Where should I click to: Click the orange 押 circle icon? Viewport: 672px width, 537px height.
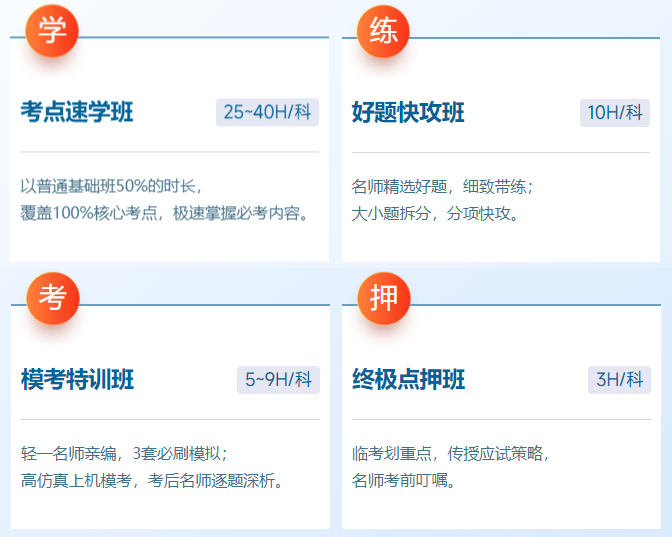pos(383,298)
